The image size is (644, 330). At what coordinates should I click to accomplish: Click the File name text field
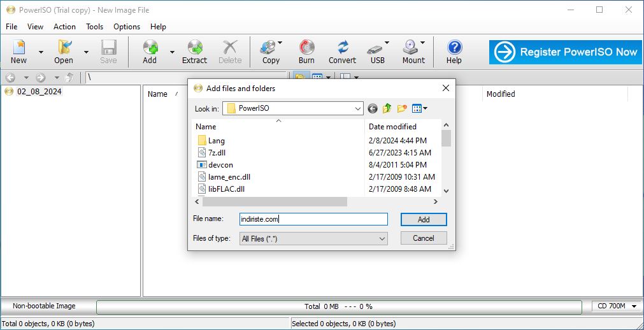click(x=313, y=219)
